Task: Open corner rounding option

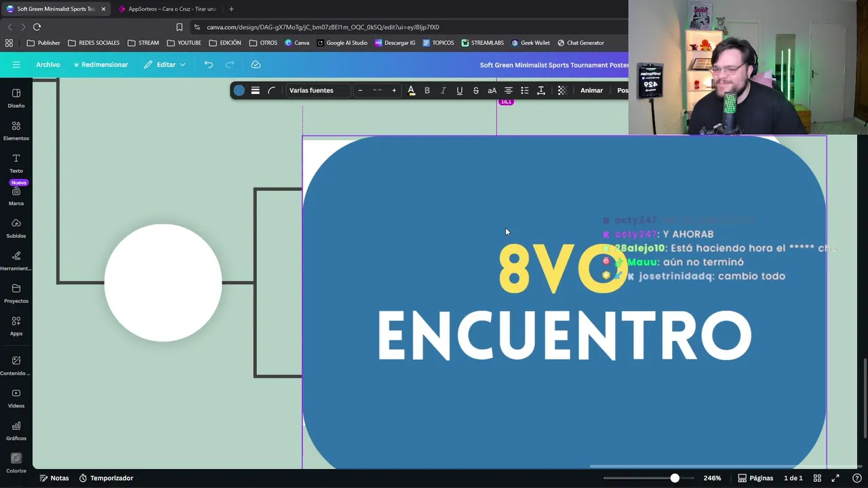Action: pyautogui.click(x=271, y=90)
